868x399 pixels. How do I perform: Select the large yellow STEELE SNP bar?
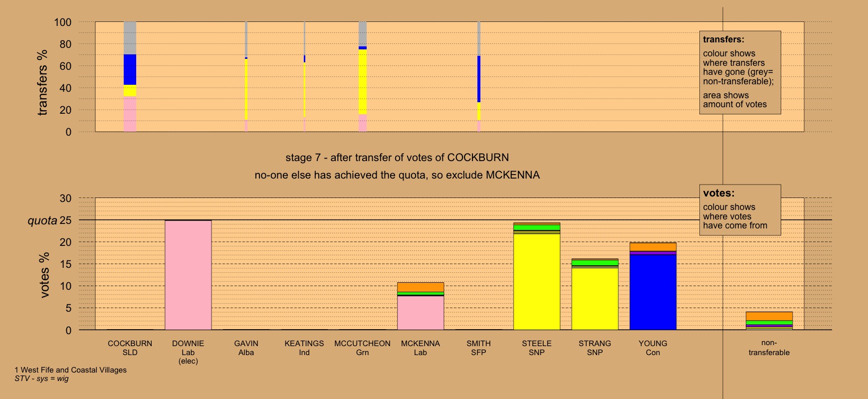tap(537, 282)
